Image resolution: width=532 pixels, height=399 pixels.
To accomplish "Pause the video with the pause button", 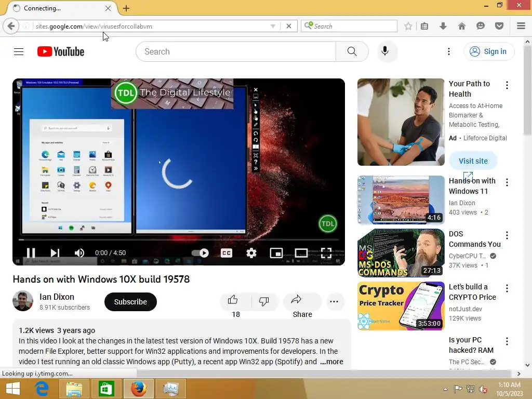I will (x=31, y=253).
